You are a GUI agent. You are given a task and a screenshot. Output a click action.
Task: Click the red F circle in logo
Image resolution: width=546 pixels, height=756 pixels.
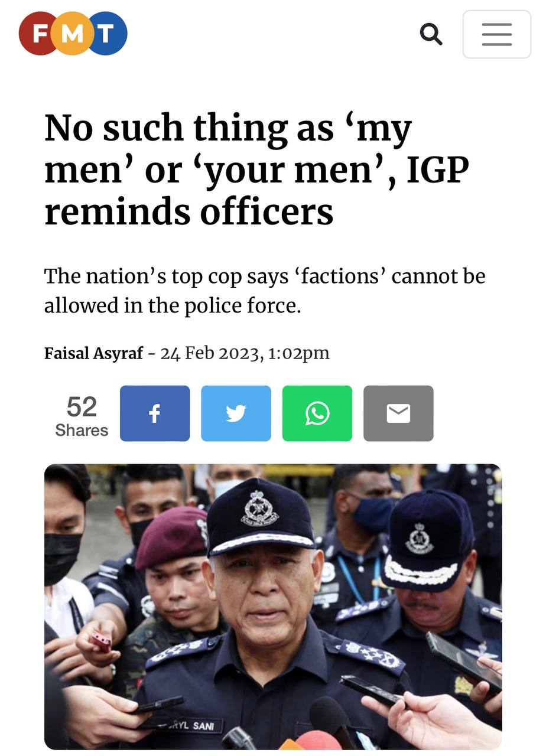point(38,34)
